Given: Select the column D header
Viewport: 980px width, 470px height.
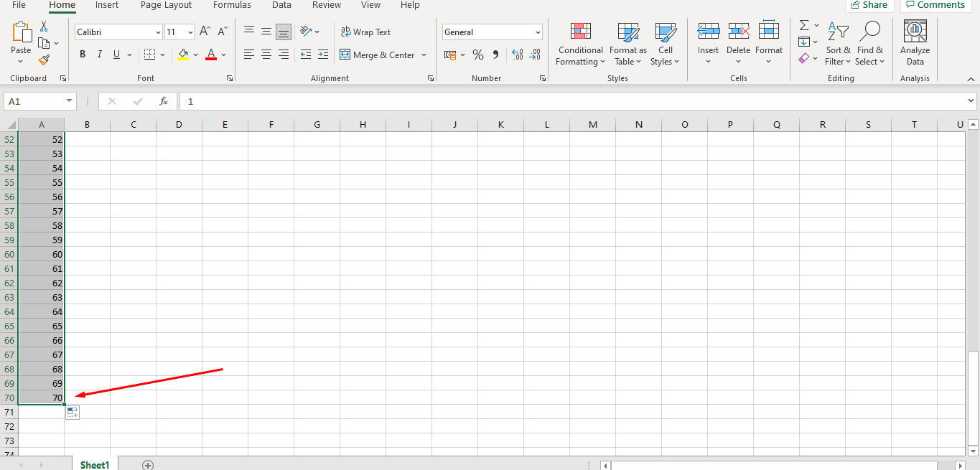Looking at the screenshot, I should click(x=179, y=125).
